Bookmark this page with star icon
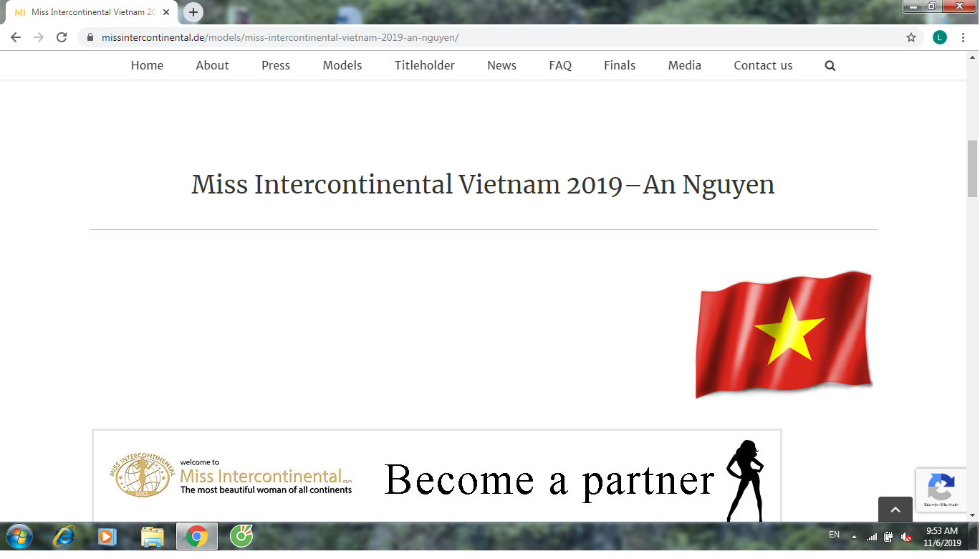 click(911, 37)
